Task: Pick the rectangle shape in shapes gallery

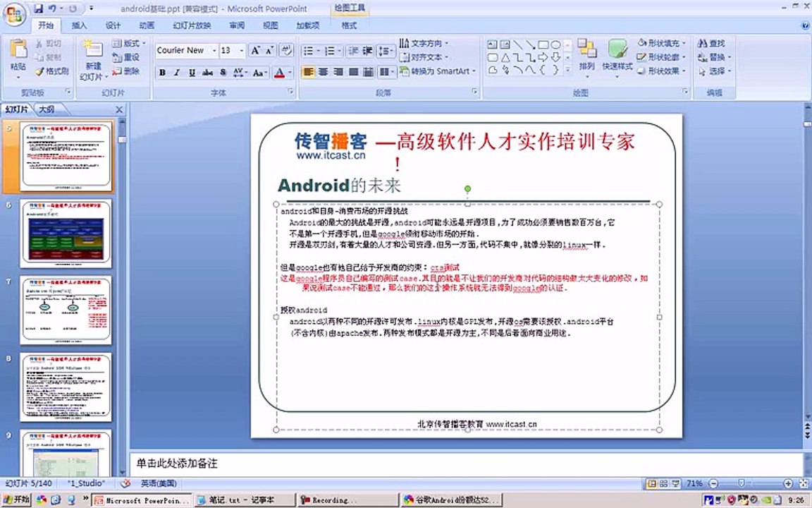Action: (x=543, y=44)
